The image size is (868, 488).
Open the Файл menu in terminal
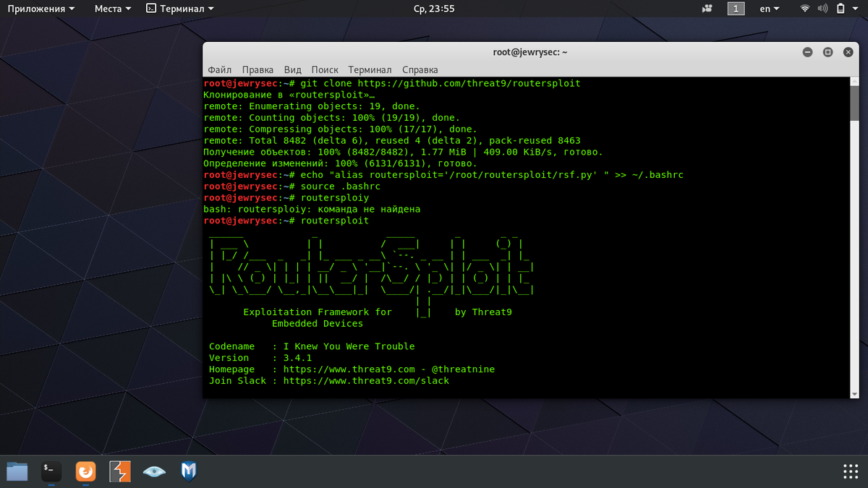219,70
